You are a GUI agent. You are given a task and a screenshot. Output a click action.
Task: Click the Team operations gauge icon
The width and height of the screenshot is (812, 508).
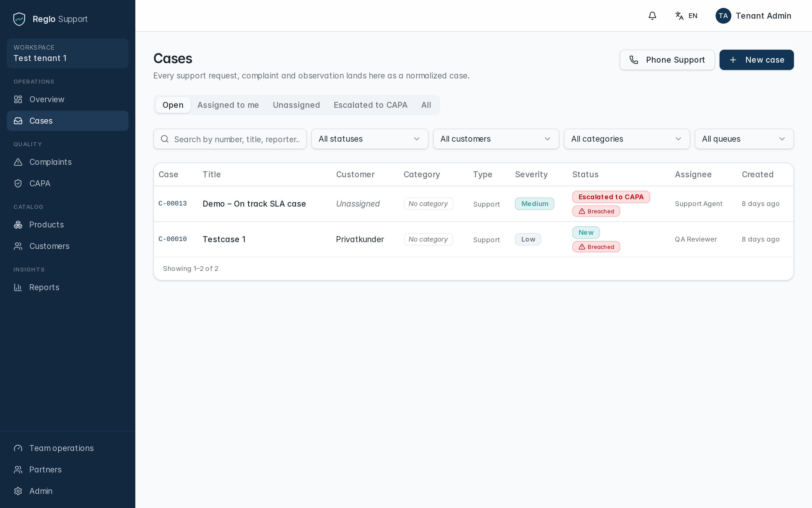coord(18,448)
